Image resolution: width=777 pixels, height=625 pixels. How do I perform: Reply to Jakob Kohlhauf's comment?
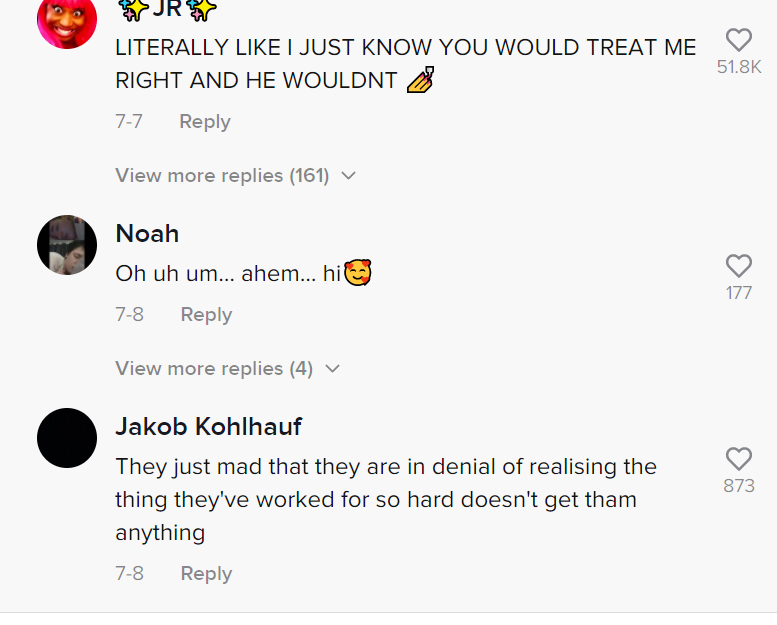coord(206,573)
